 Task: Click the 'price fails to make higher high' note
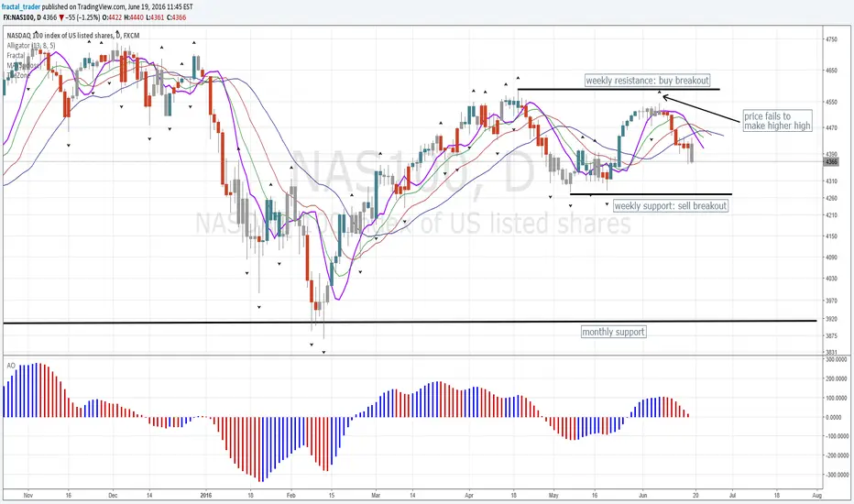[777, 121]
